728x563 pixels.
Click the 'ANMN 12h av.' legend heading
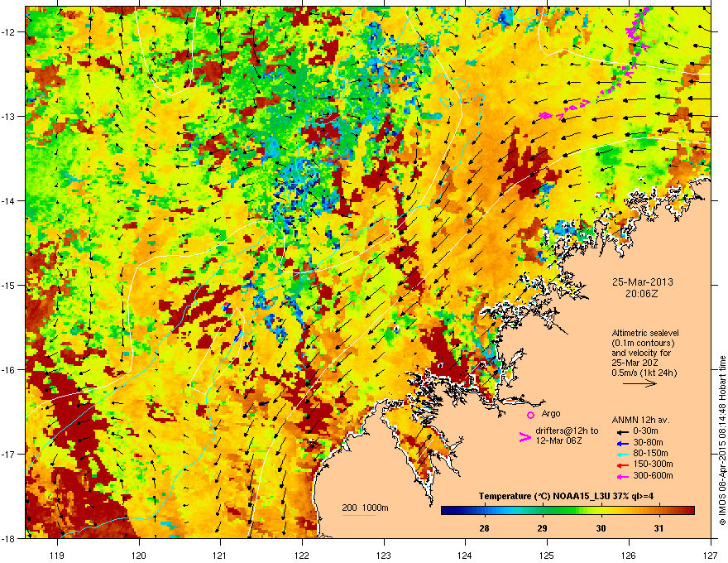[x=640, y=420]
